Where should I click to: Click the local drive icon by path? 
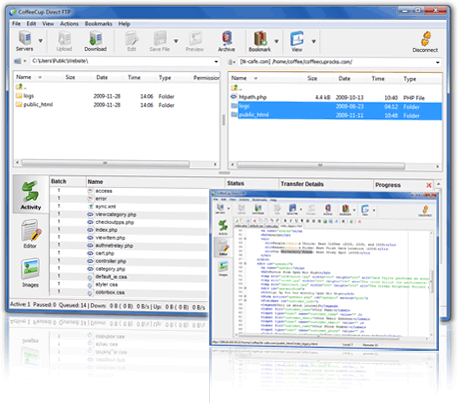[17, 61]
